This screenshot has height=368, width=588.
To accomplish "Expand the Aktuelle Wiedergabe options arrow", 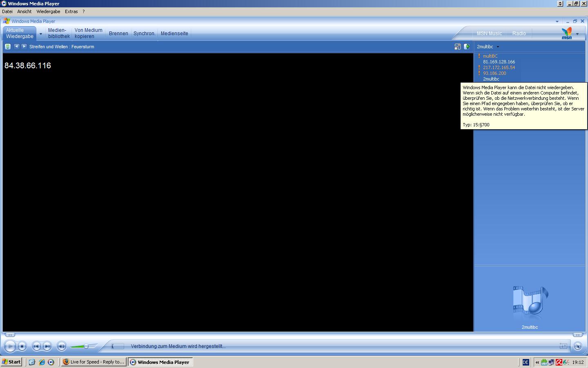I will [40, 34].
